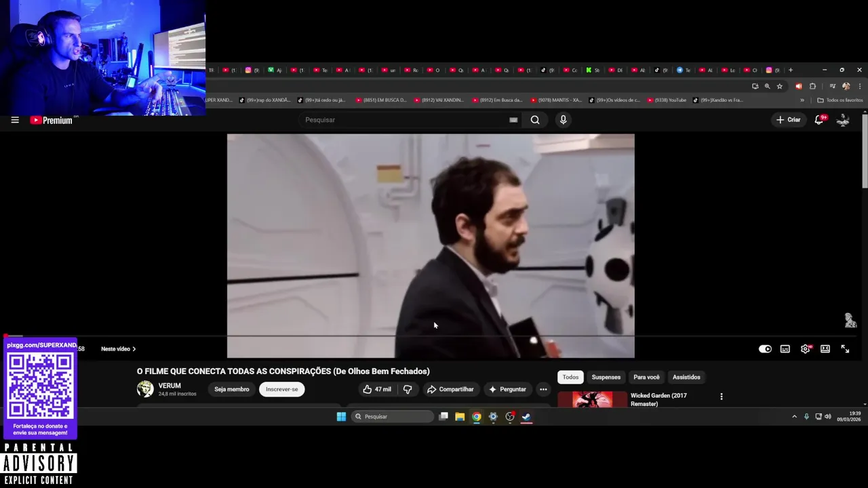Select the Para você filter chip
The image size is (868, 488).
pos(646,377)
